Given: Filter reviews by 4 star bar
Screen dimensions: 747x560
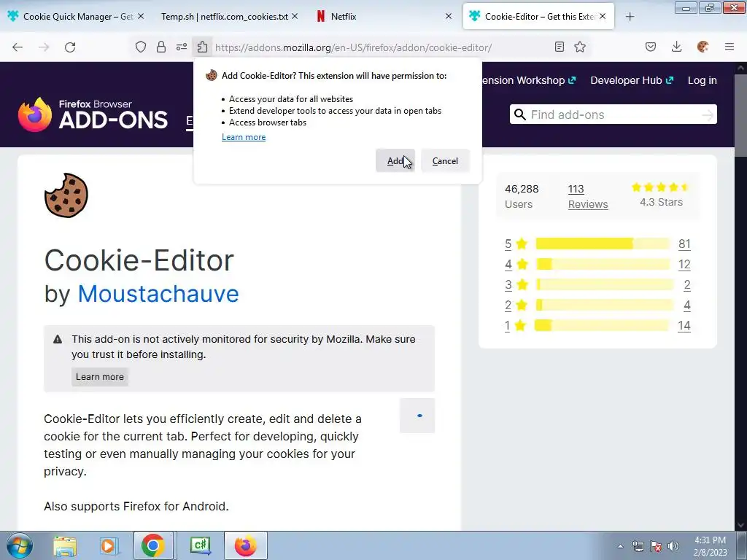Looking at the screenshot, I should (603, 264).
